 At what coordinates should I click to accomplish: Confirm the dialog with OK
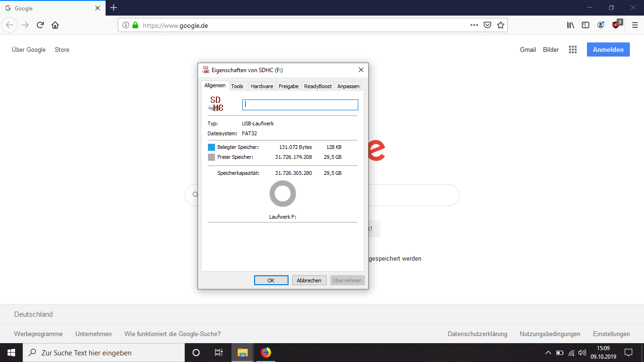(271, 280)
